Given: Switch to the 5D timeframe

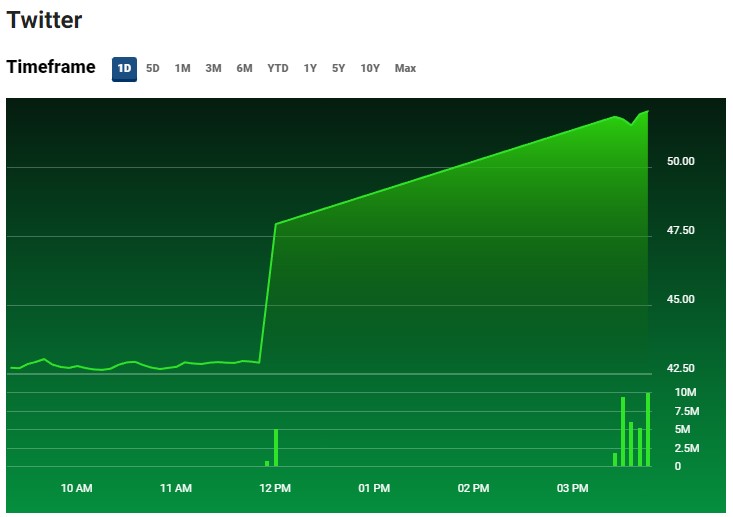Looking at the screenshot, I should pos(152,68).
